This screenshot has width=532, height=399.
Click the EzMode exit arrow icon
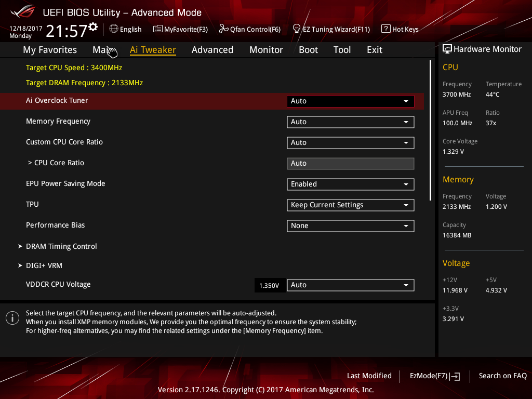[x=455, y=376]
